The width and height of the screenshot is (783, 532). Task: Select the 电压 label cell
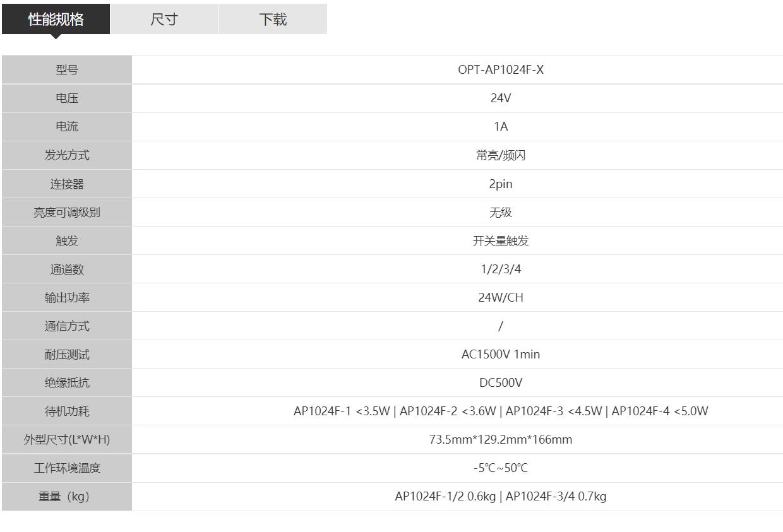[67, 98]
